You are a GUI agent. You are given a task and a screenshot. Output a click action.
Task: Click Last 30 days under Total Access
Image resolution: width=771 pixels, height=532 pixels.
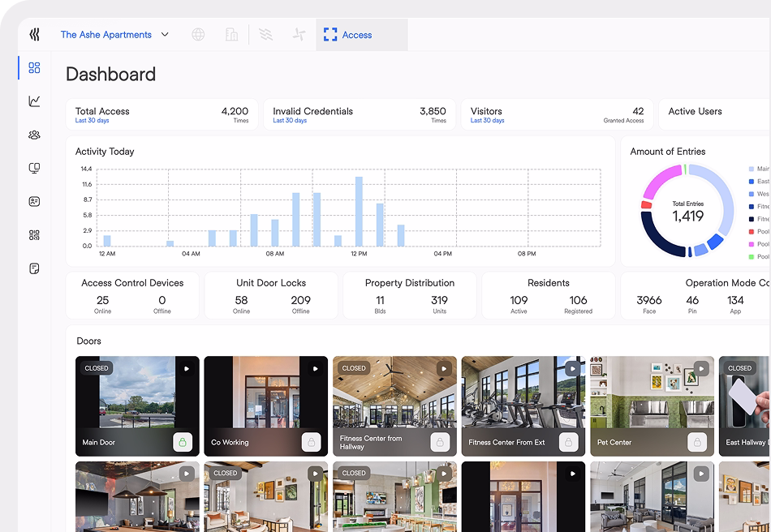pos(92,120)
